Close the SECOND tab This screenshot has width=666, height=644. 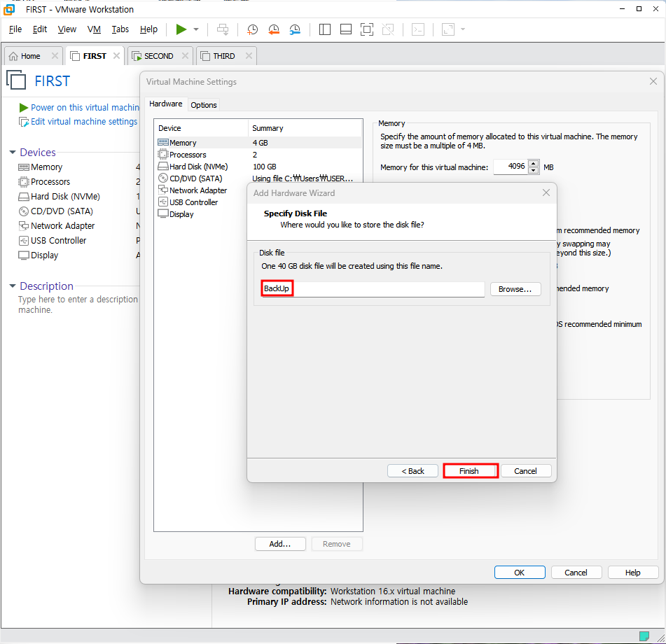pyautogui.click(x=185, y=55)
